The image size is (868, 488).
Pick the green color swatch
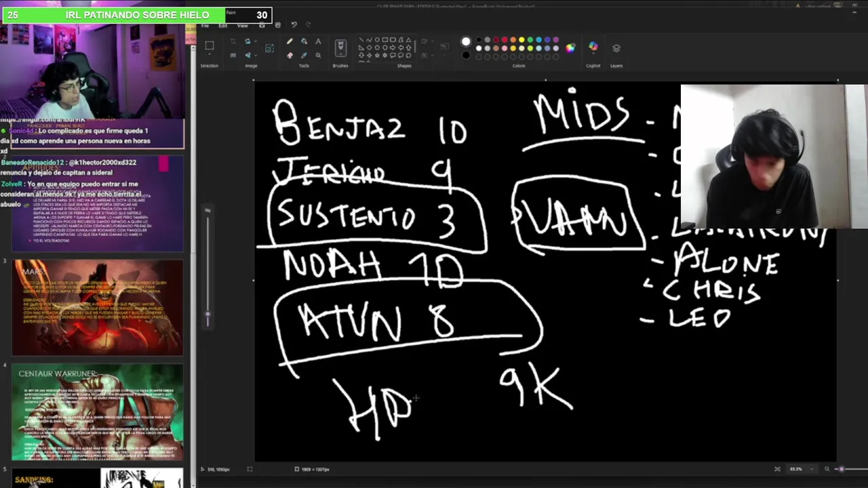point(530,39)
